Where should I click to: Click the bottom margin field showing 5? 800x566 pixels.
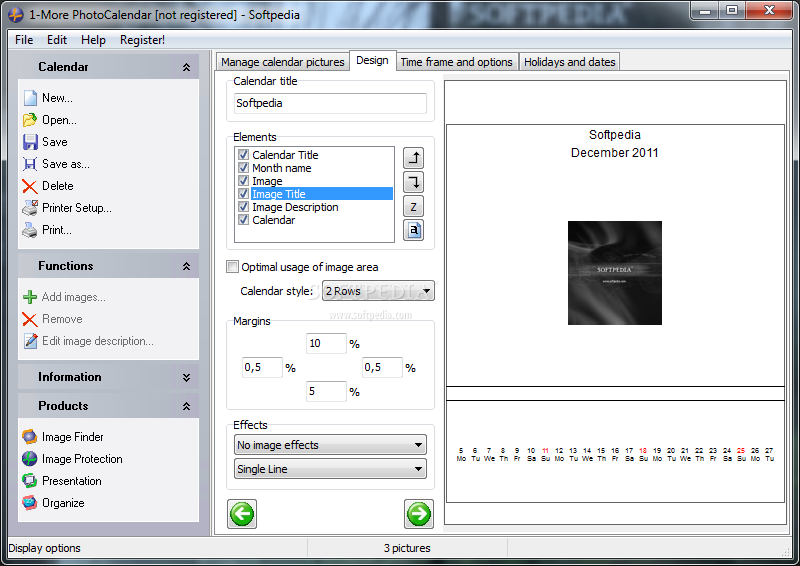coord(327,391)
